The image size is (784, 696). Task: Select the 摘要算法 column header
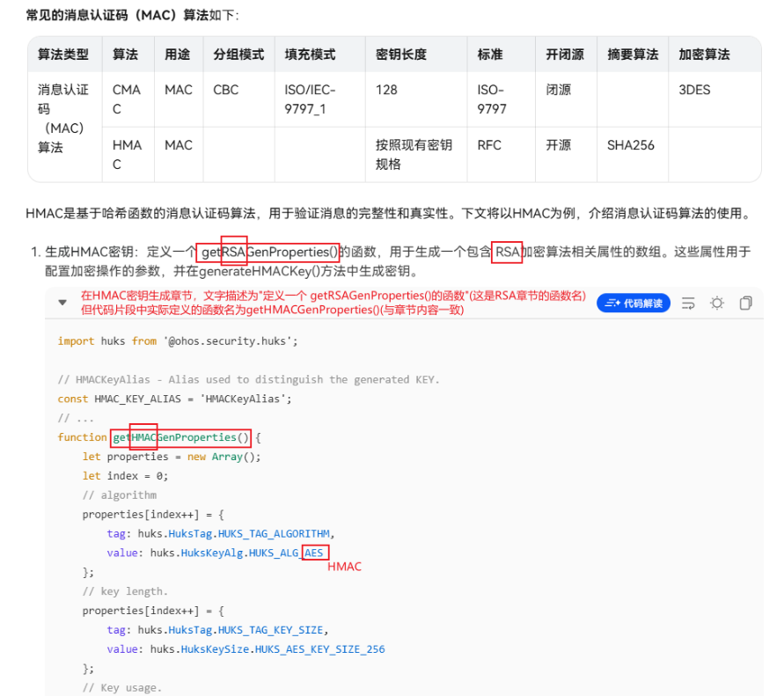click(x=633, y=55)
